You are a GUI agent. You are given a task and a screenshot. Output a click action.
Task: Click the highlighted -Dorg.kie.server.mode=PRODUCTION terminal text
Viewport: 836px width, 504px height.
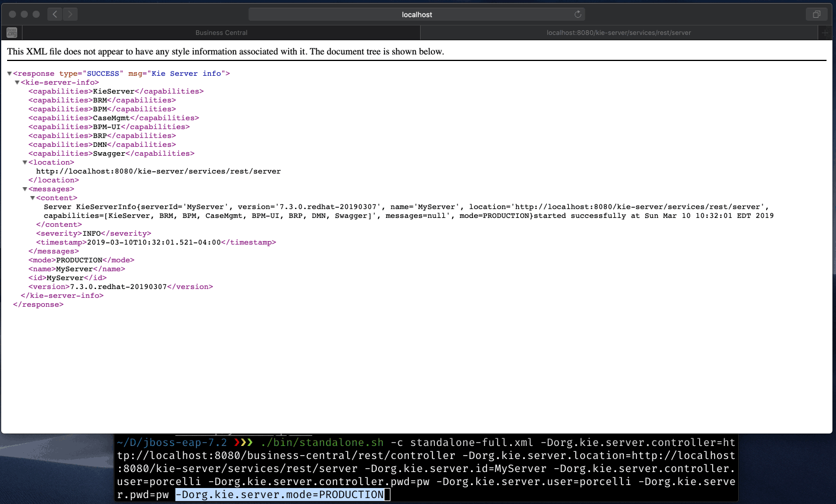pyautogui.click(x=280, y=495)
